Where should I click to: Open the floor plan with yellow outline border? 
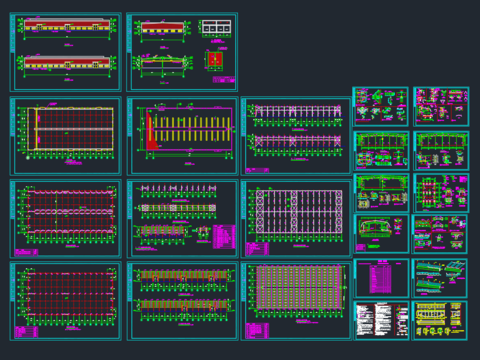click(x=66, y=136)
